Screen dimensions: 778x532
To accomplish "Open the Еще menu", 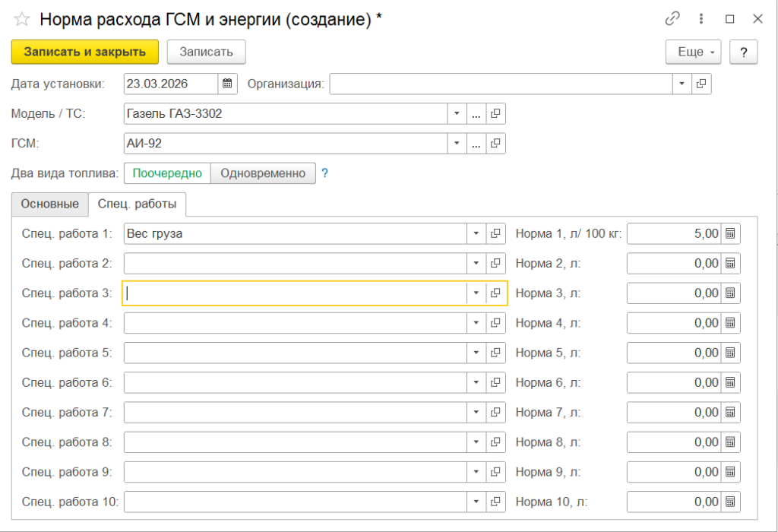I will click(x=693, y=52).
